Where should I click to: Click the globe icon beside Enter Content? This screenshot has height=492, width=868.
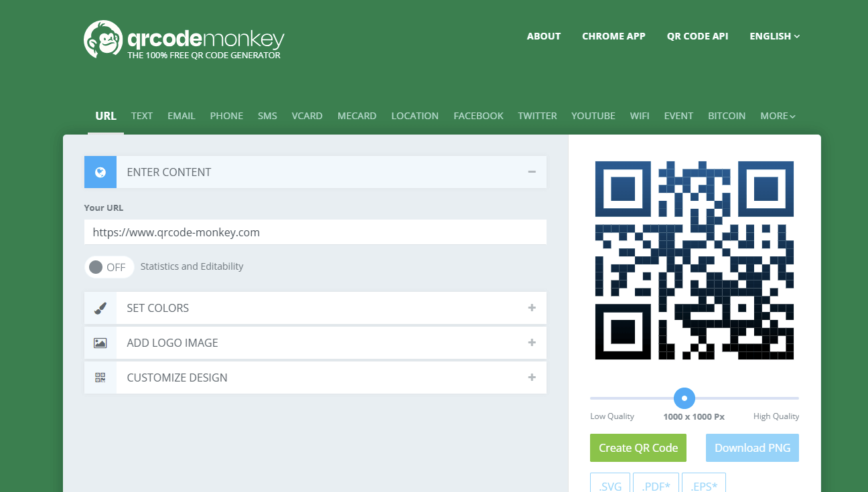(x=100, y=172)
